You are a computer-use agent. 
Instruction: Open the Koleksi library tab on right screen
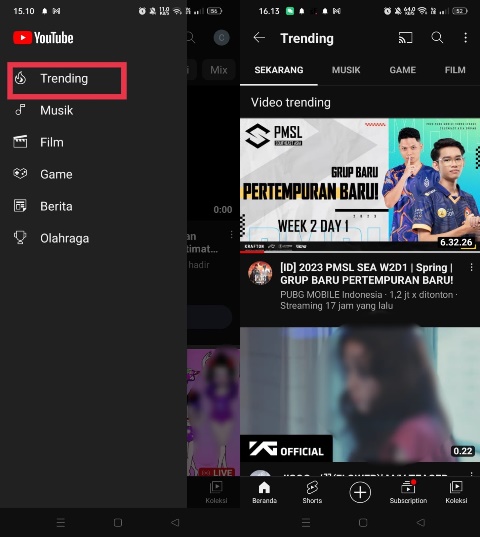pos(456,492)
